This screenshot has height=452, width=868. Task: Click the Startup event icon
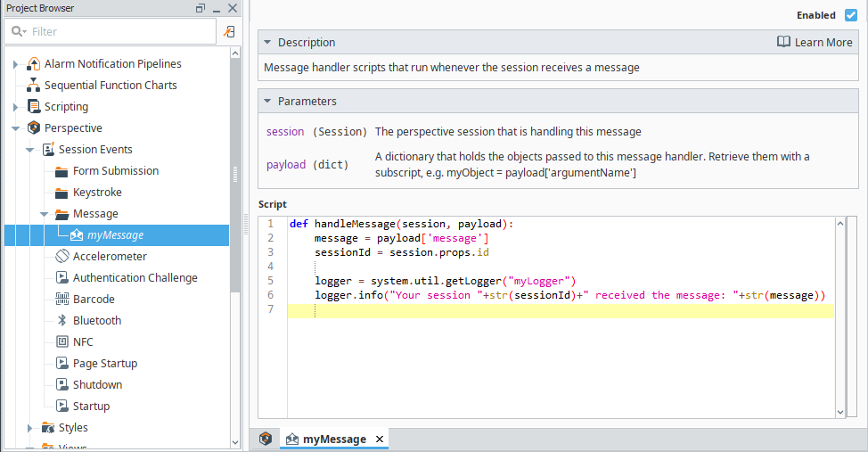(x=62, y=406)
